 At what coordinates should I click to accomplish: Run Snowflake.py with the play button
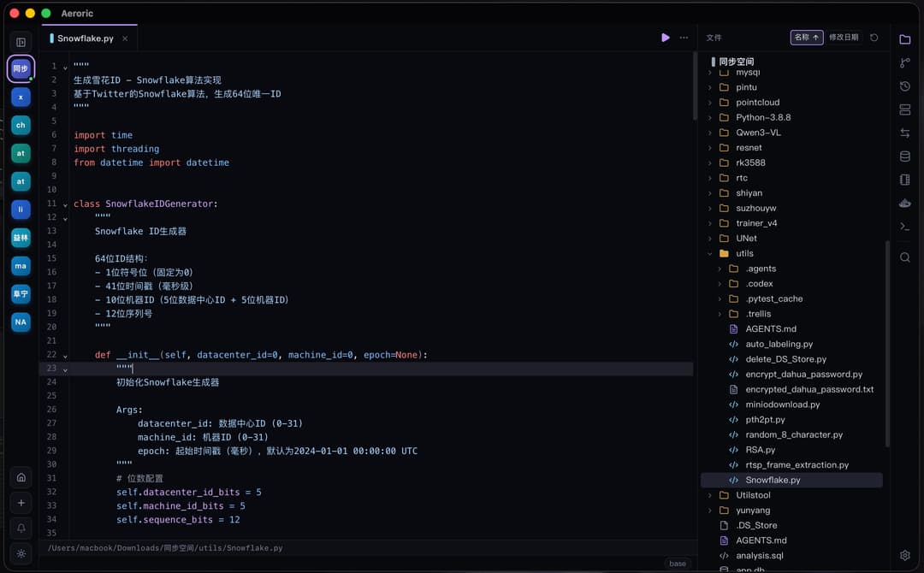(x=666, y=38)
